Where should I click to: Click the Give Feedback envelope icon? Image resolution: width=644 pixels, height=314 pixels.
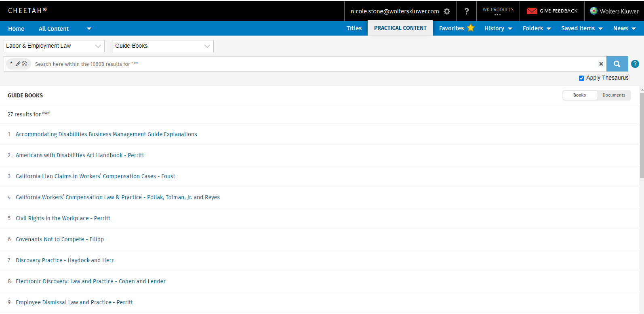tap(532, 11)
